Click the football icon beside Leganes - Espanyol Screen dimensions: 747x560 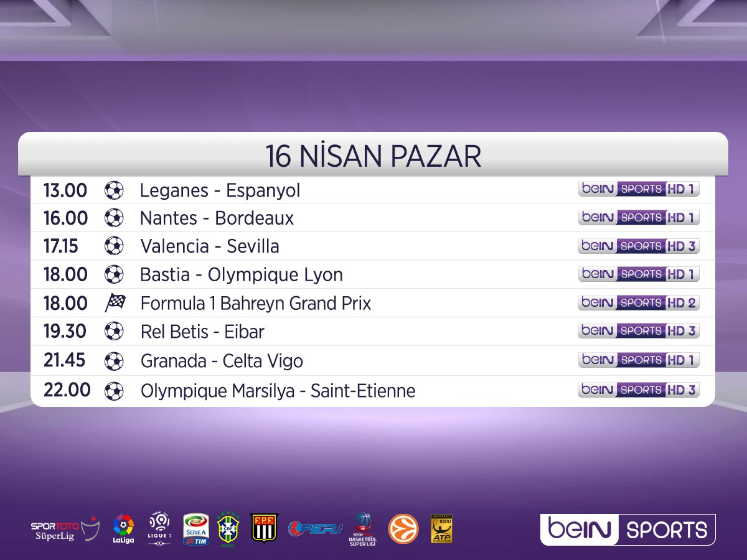pos(114,190)
